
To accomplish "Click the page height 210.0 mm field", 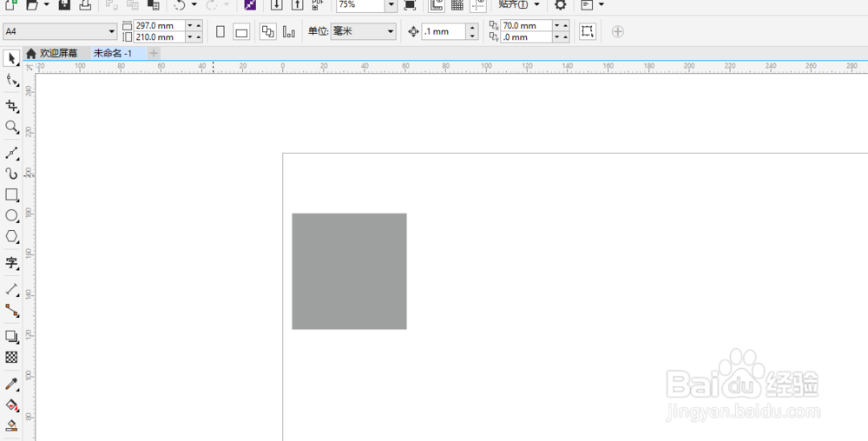I will pos(160,37).
